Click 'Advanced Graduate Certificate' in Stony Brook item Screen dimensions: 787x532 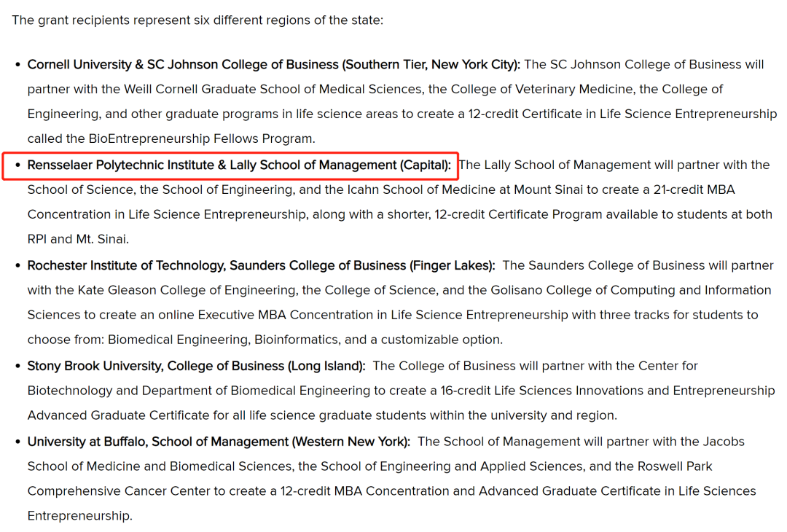pyautogui.click(x=118, y=415)
